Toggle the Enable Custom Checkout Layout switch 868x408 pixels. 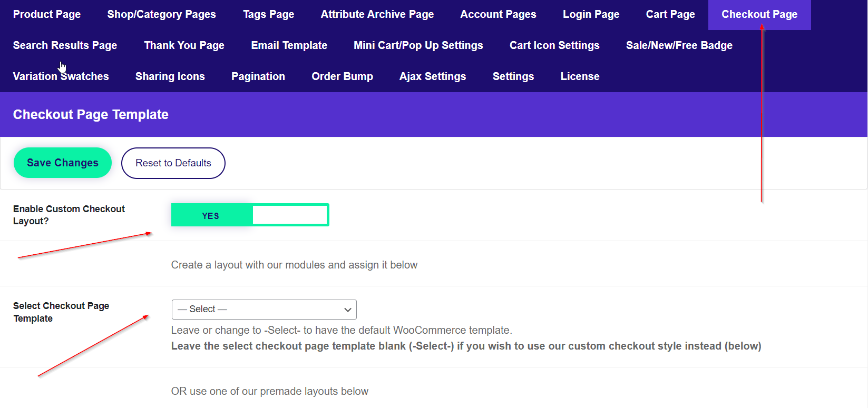250,215
